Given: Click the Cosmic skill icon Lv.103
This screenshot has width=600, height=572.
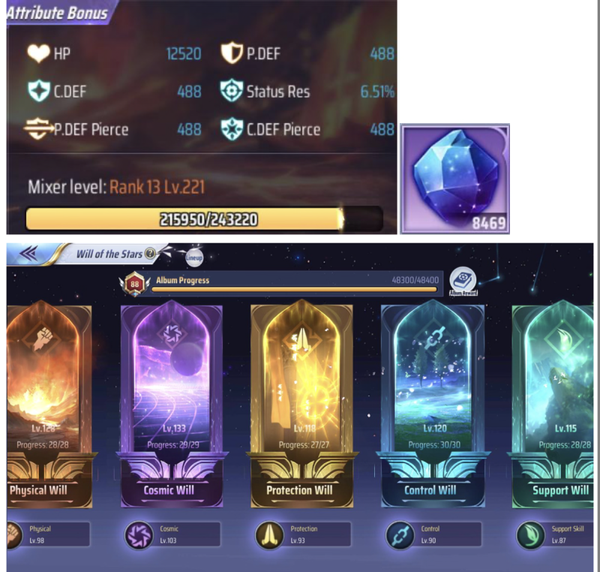Looking at the screenshot, I should (139, 535).
